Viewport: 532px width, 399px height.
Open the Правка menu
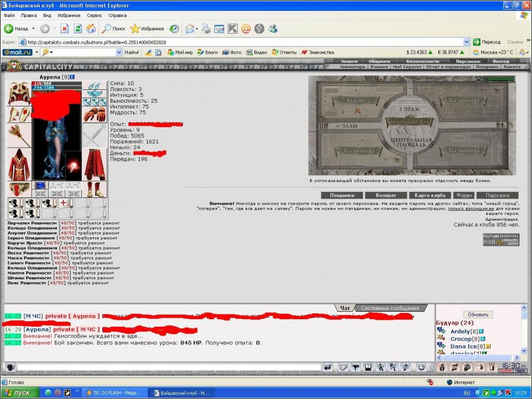pos(29,15)
